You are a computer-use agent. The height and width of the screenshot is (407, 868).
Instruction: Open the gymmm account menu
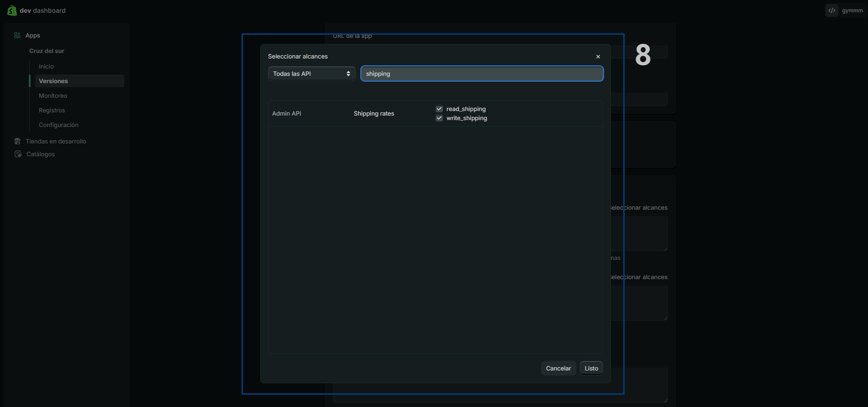pos(852,11)
